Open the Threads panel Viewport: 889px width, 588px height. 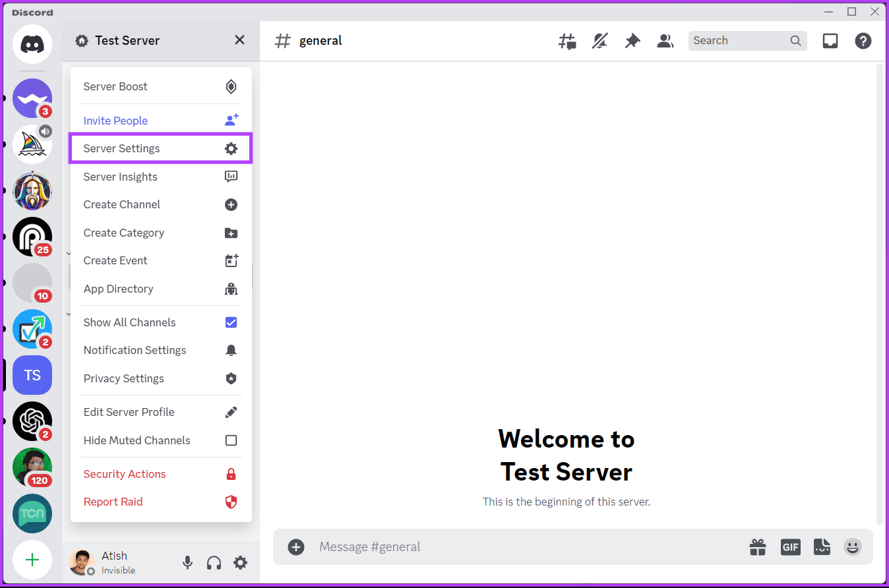click(567, 40)
